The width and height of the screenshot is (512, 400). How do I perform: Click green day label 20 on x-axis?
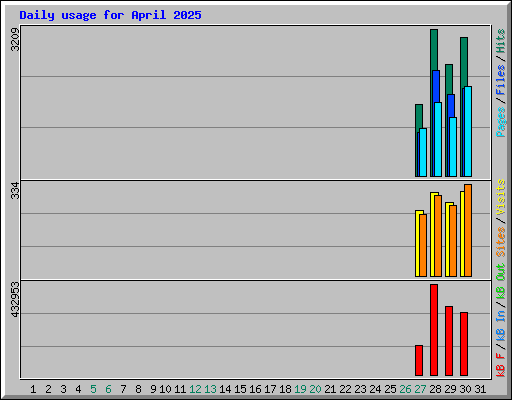tap(315, 389)
